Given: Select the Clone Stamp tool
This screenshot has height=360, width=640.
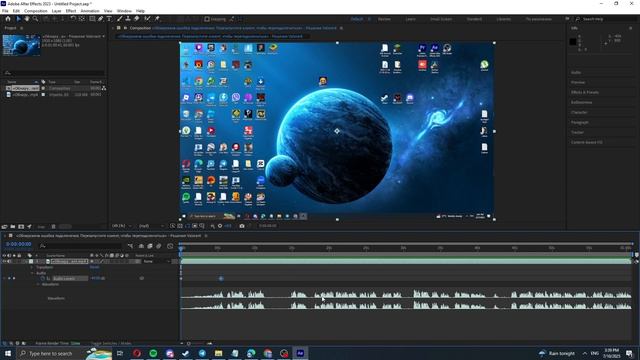Looking at the screenshot, I should tap(128, 19).
